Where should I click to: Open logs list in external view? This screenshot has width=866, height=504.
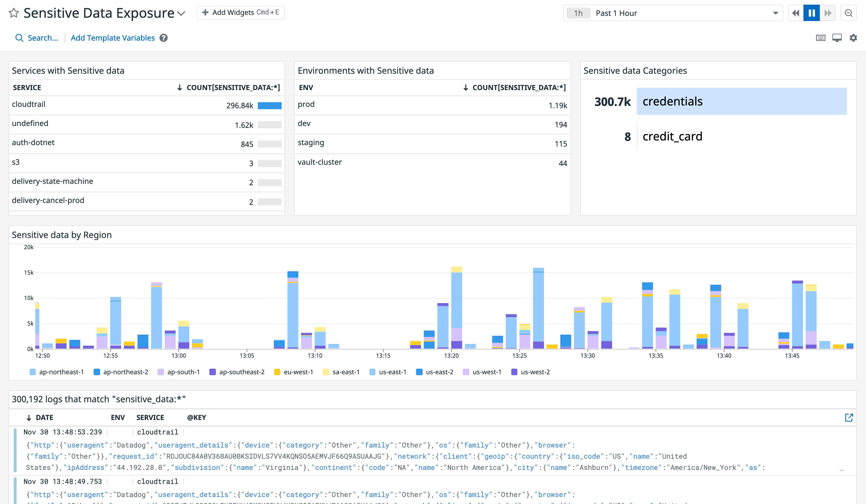[x=849, y=417]
